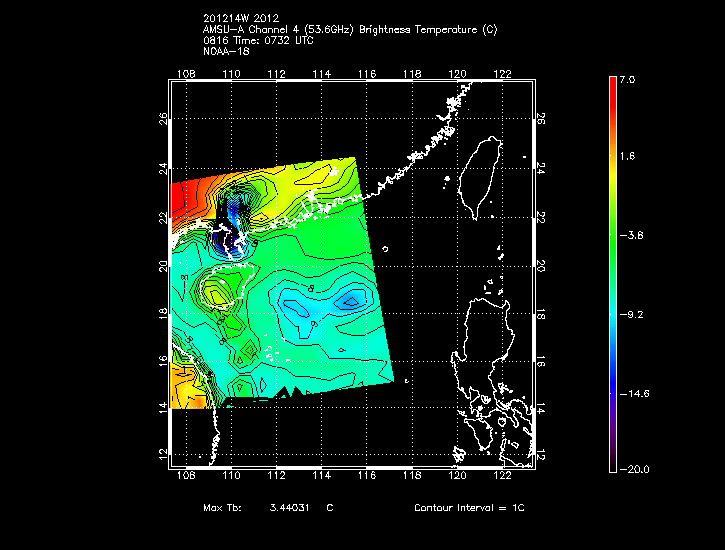
Task: Click the satellite name 'NOAA-18'
Action: (x=226, y=51)
